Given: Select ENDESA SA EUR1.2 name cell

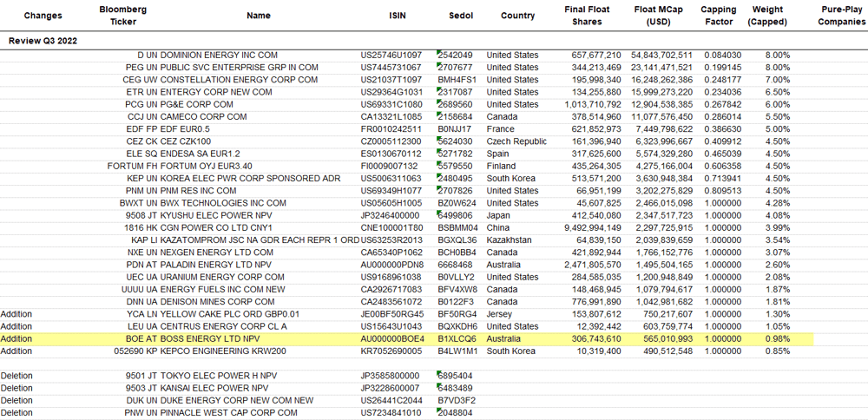Looking at the screenshot, I should (x=200, y=154).
